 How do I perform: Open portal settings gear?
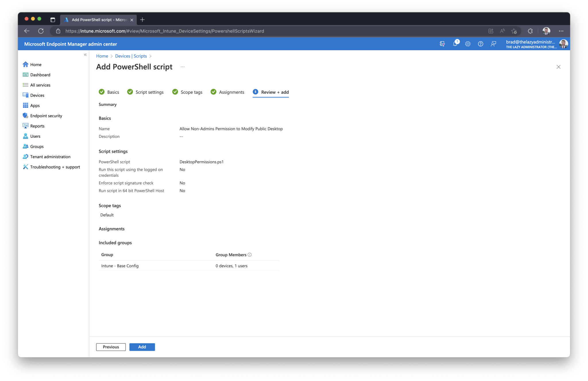(x=468, y=44)
